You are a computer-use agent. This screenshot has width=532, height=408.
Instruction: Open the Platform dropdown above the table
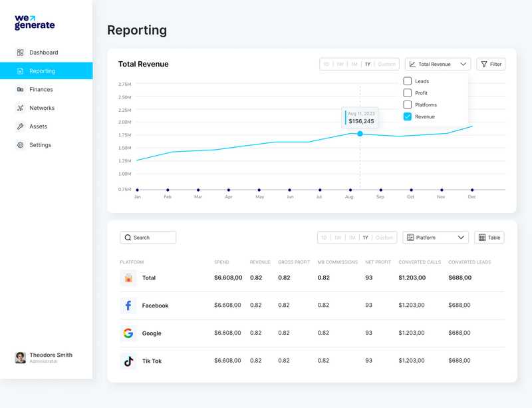click(436, 237)
